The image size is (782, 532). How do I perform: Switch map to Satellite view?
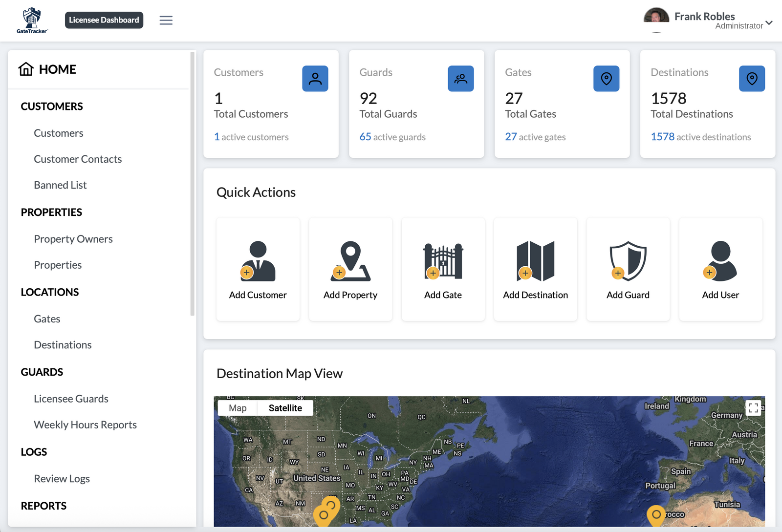(285, 408)
